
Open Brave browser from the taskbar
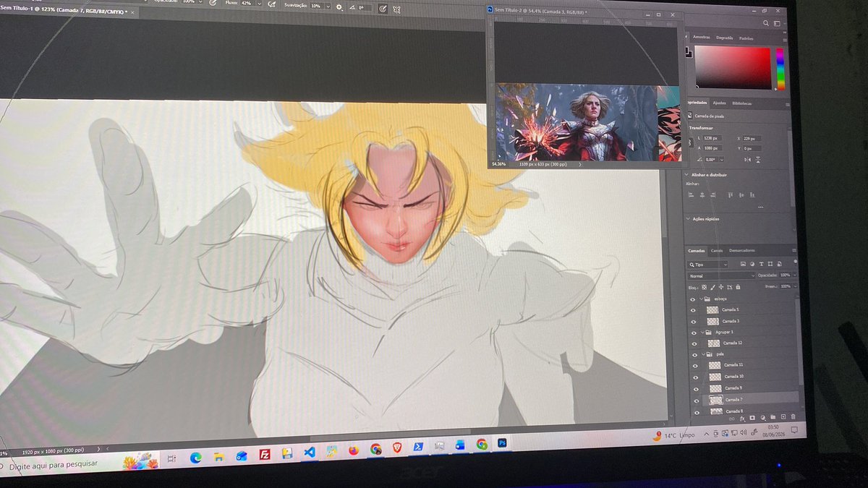397,448
